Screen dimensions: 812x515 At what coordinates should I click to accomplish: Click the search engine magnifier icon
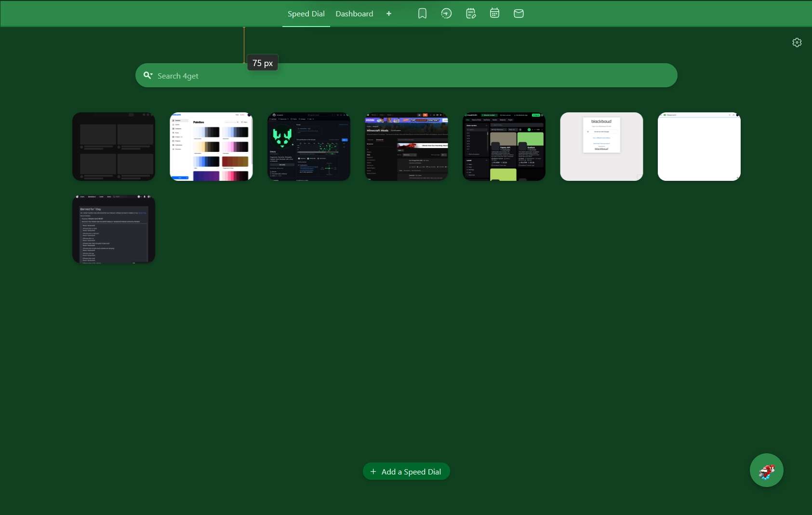pos(148,75)
